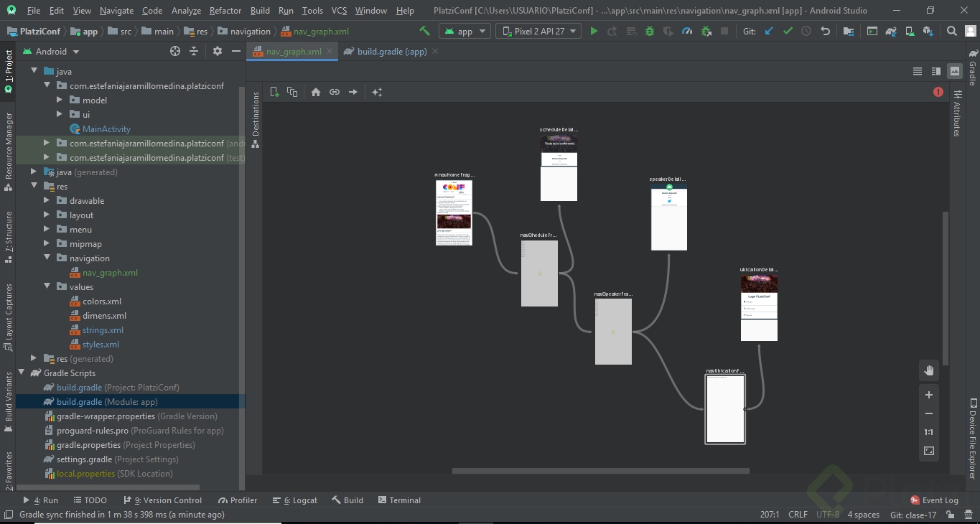The width and height of the screenshot is (980, 524).
Task: Switch editor to Design view mode
Action: 954,71
